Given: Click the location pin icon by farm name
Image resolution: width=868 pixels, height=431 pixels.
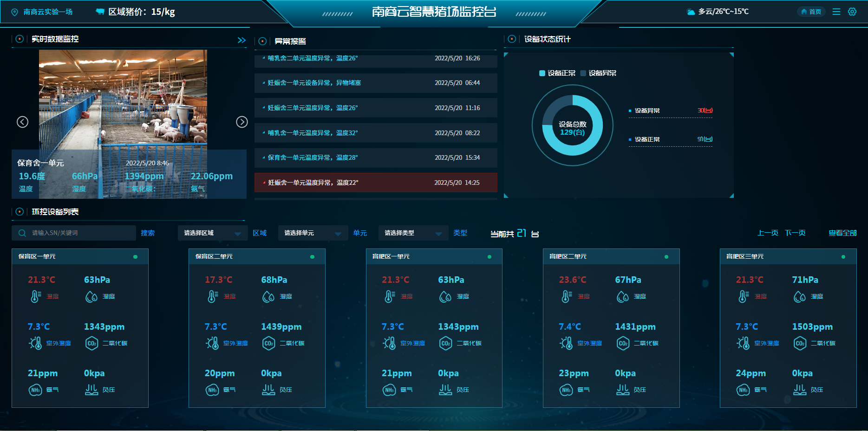Looking at the screenshot, I should coord(15,12).
